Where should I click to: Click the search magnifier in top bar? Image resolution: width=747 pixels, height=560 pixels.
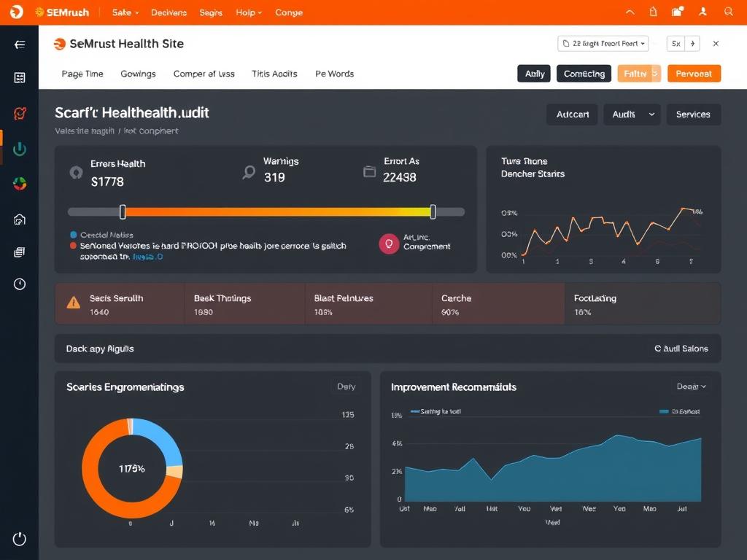729,12
